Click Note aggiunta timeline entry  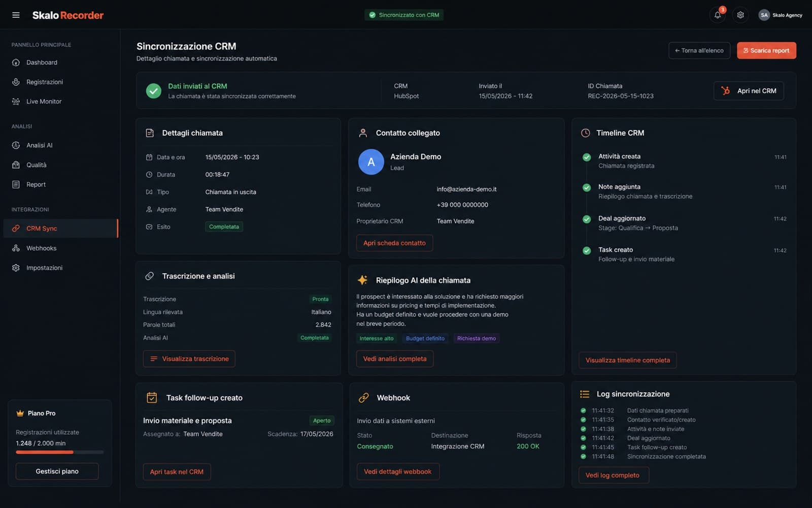(x=684, y=192)
